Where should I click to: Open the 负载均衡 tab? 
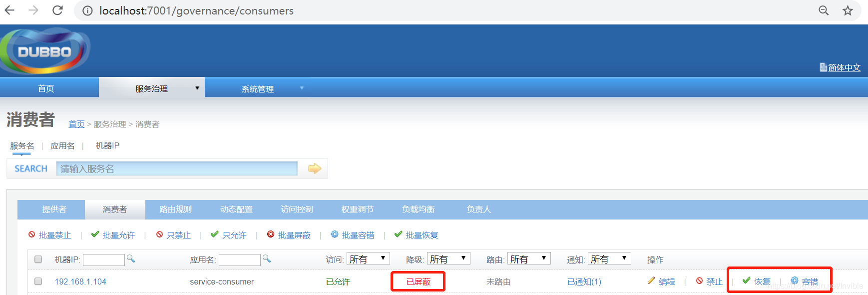pyautogui.click(x=418, y=209)
